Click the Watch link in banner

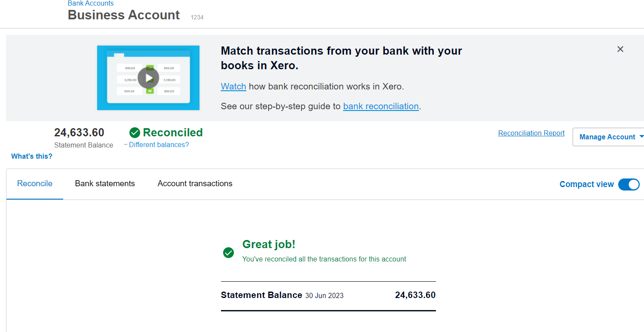pos(233,86)
